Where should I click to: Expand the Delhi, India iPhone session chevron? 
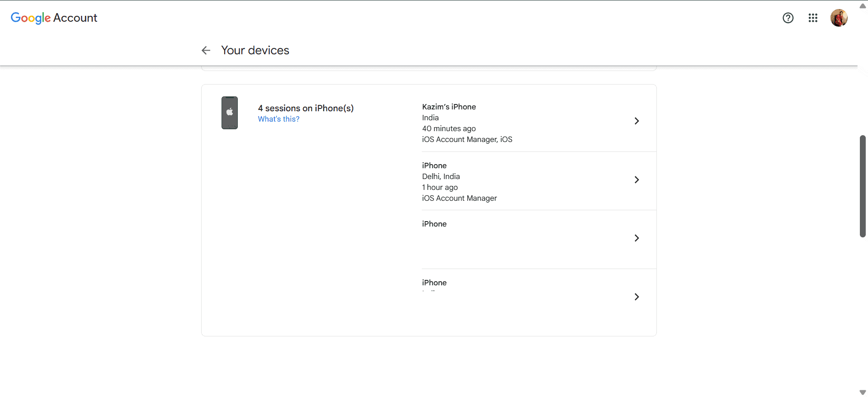[637, 180]
